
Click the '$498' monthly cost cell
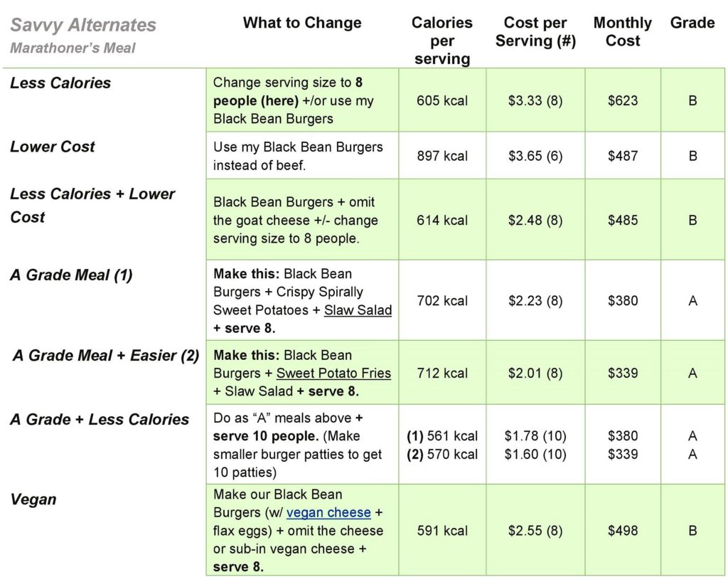[623, 530]
